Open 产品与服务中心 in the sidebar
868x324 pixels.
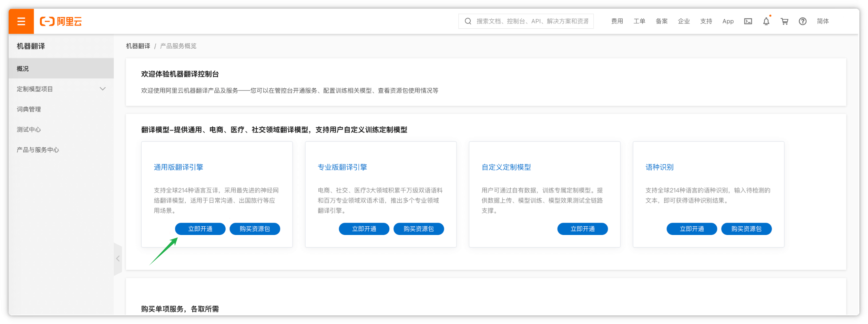coord(38,150)
